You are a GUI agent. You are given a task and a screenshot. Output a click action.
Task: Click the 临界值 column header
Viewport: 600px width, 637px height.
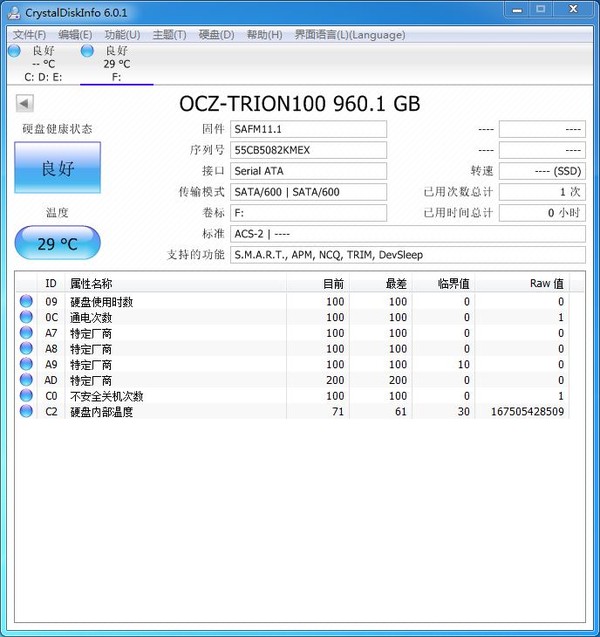(444, 284)
